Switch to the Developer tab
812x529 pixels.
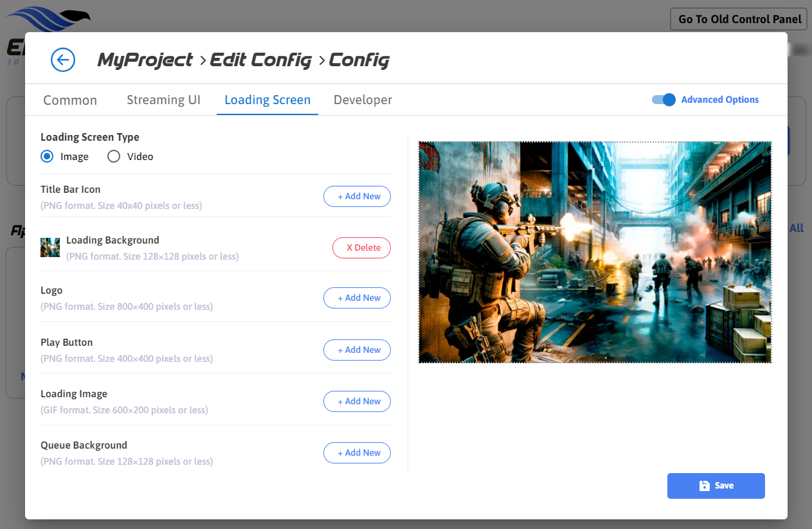click(363, 100)
